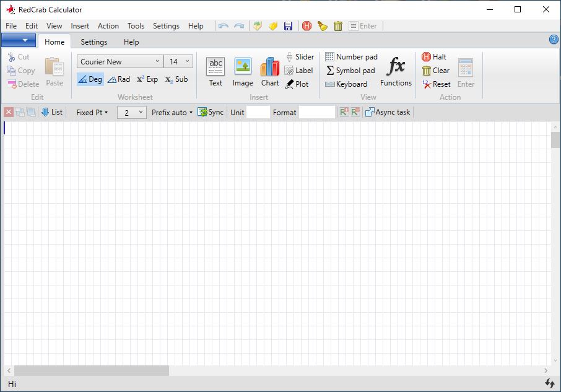Open the Courier New font dropdown
Viewport: 561px width, 392px height.
pyautogui.click(x=120, y=61)
